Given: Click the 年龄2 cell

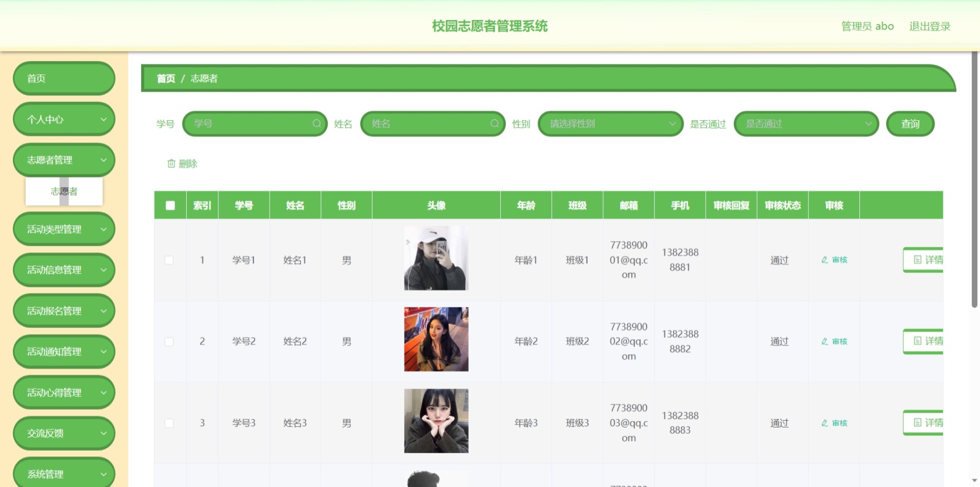Looking at the screenshot, I should pyautogui.click(x=526, y=341).
